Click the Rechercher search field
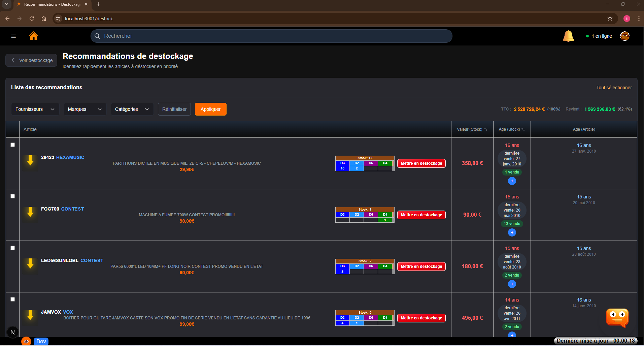The height and width of the screenshot is (346, 644). coord(236,36)
